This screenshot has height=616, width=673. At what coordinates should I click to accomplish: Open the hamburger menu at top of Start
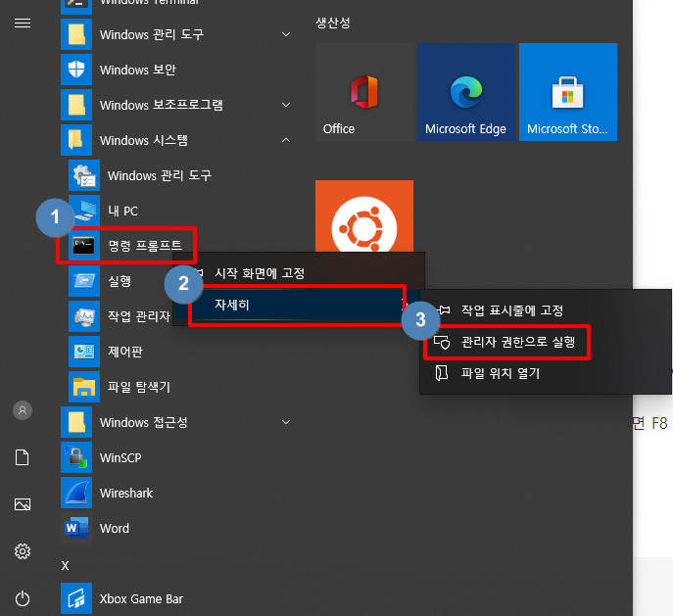[x=23, y=23]
